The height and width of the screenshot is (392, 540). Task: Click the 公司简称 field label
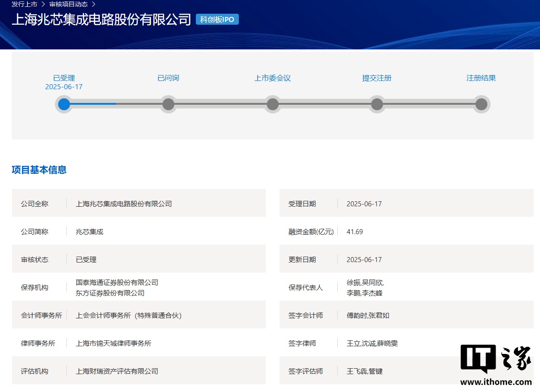[x=34, y=231]
